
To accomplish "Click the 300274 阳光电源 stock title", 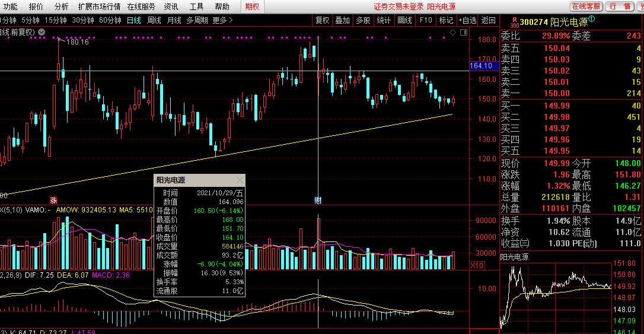I will [554, 22].
